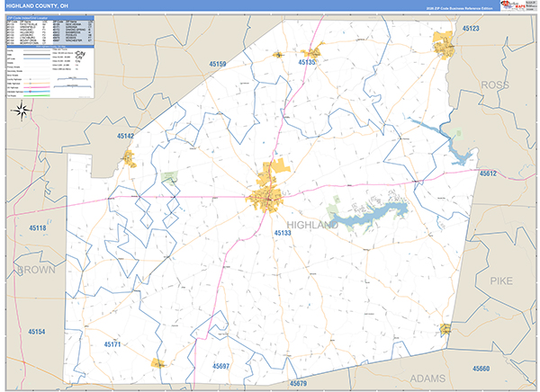This screenshot has width=540, height=392.
Task: Click ZIP code label 45697
Action: click(220, 366)
